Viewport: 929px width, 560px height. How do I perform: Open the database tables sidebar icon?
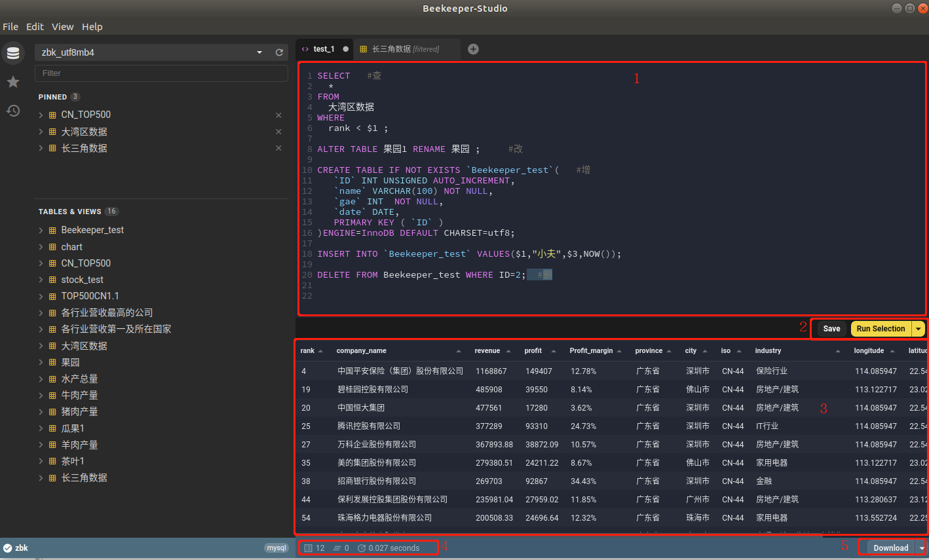tap(13, 53)
